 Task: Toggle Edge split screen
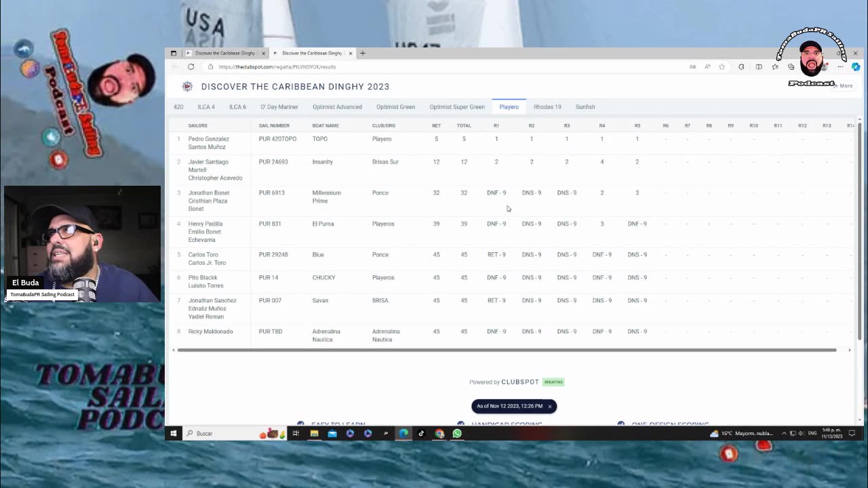tap(759, 66)
